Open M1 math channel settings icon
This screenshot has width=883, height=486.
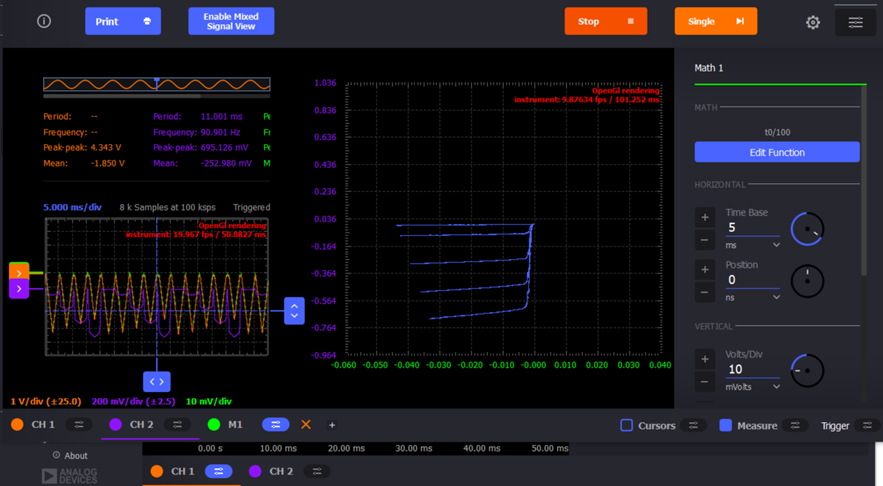275,425
